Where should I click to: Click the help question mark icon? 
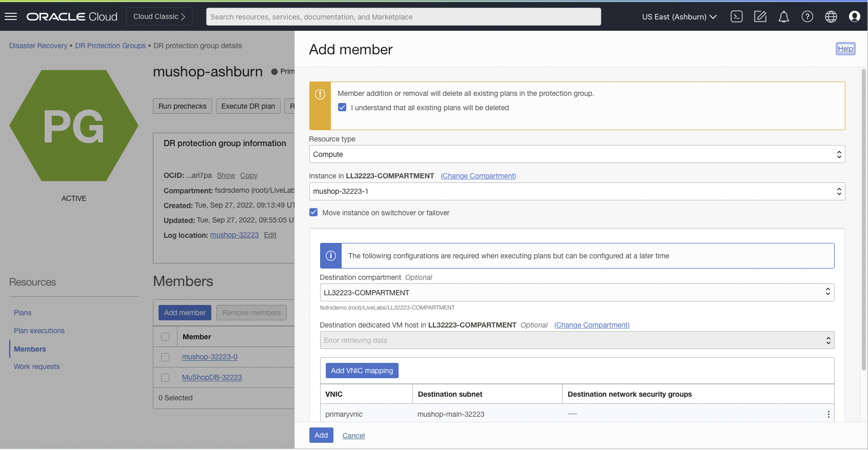click(x=807, y=16)
